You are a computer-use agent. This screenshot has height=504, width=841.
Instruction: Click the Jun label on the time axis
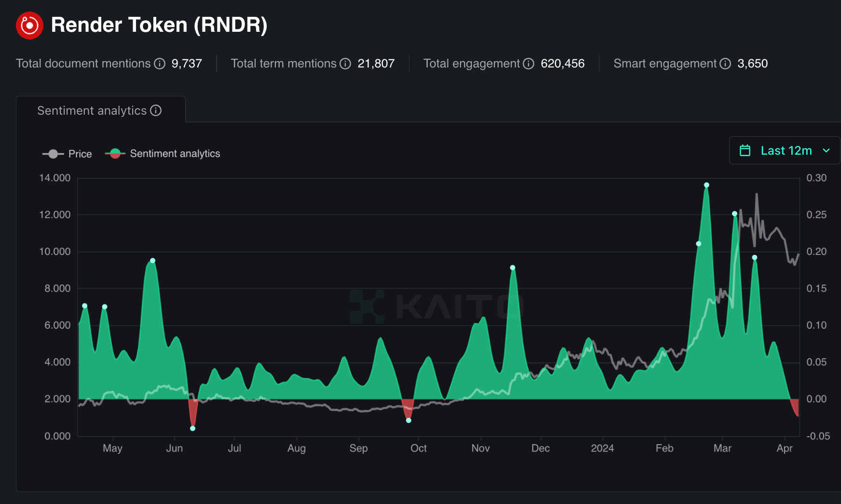175,448
